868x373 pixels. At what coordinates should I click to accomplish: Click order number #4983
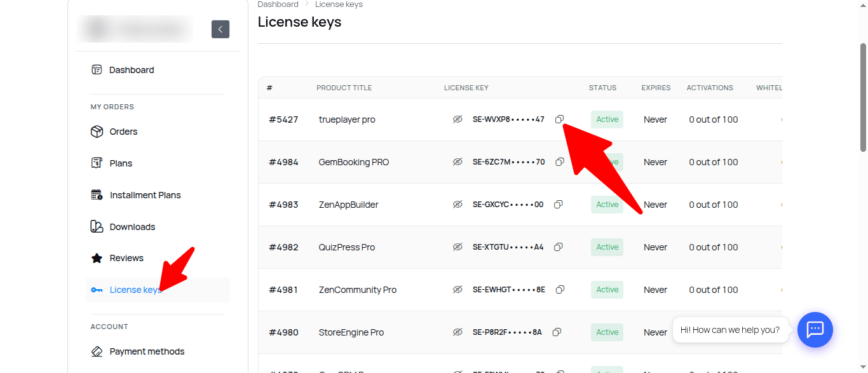[283, 205]
